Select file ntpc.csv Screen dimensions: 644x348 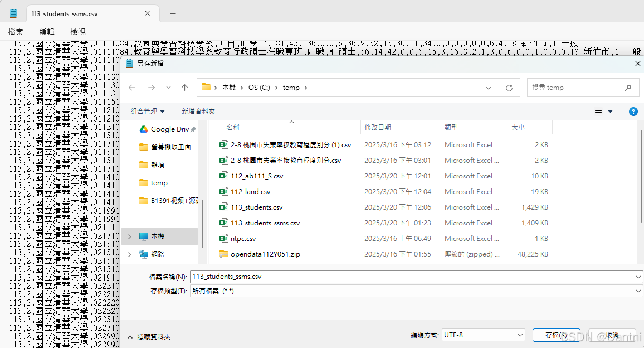pyautogui.click(x=243, y=239)
